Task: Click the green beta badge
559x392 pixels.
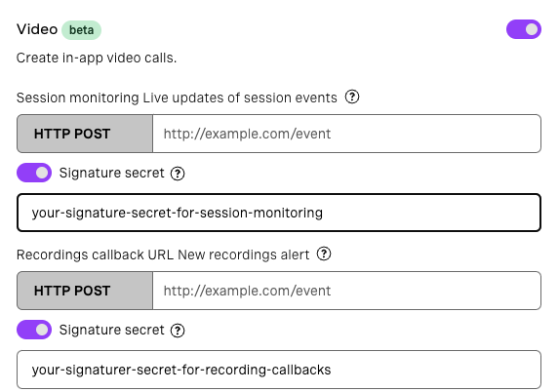Action: click(81, 30)
